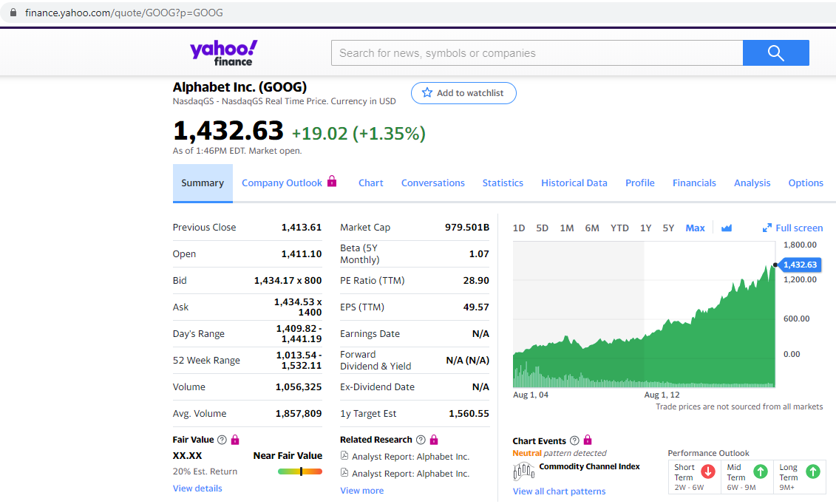Open View details under Fair Value
The width and height of the screenshot is (836, 504).
coord(197,488)
